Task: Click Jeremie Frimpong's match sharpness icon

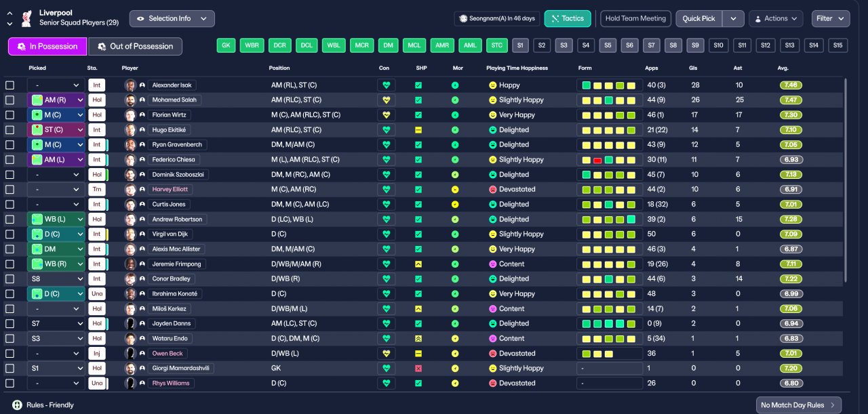Action: point(418,264)
